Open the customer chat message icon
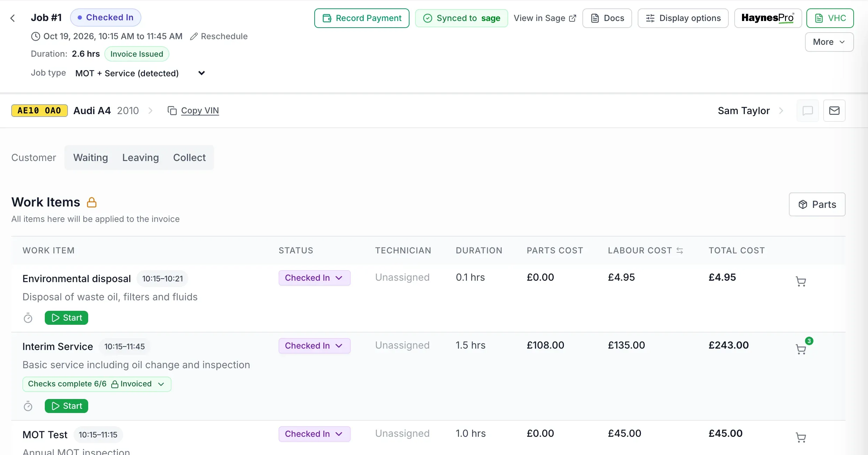The height and width of the screenshot is (455, 868). pos(807,111)
